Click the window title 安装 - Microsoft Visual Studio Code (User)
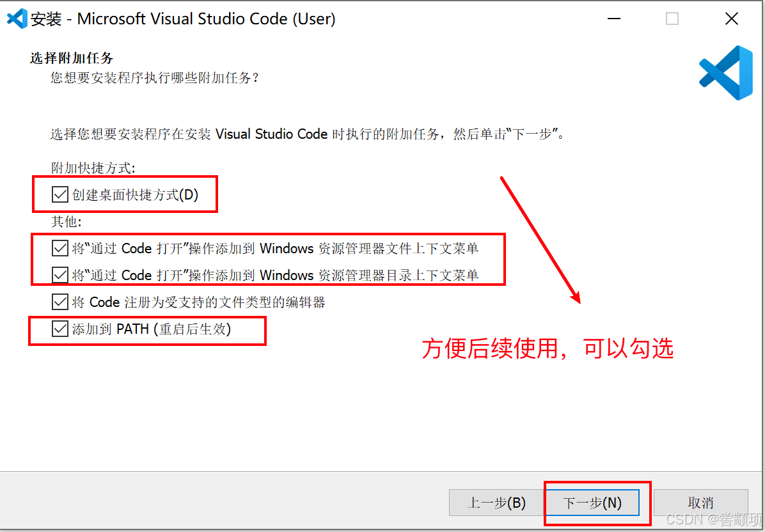This screenshot has height=532, width=765. pos(183,19)
